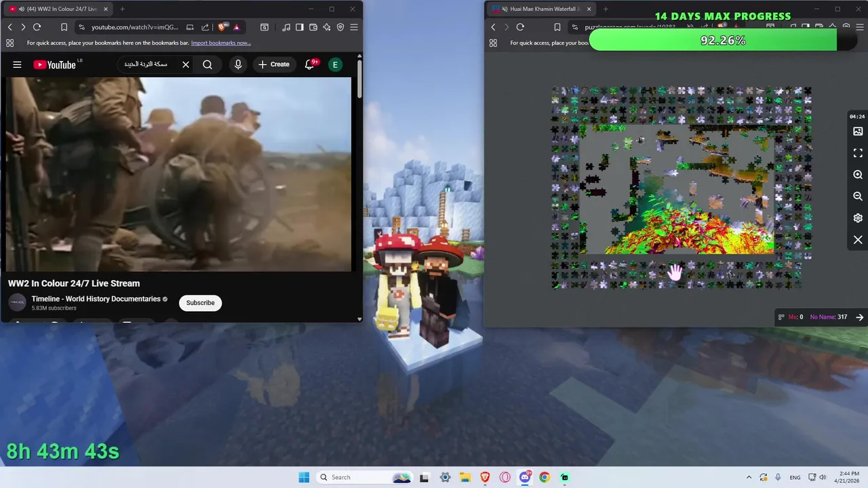Viewport: 868px width, 488px height.
Task: Clear the YouTube search box text
Action: (186, 64)
